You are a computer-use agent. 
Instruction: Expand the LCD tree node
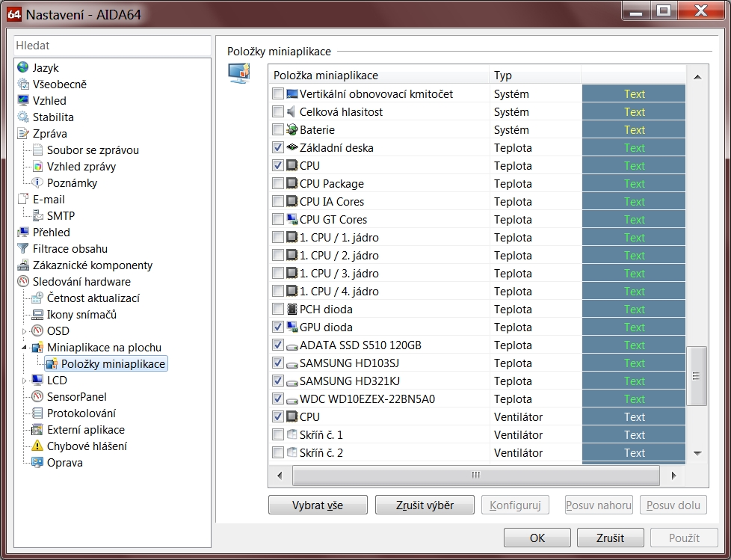24,381
